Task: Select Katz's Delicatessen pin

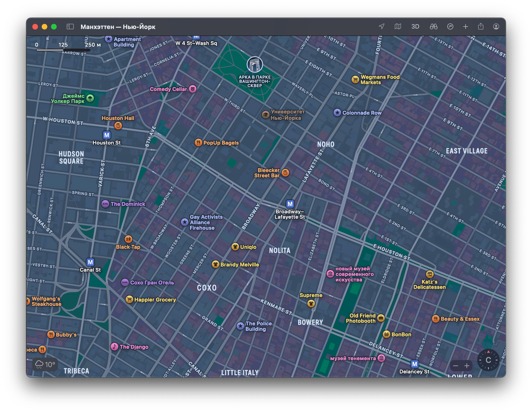Action: [x=430, y=274]
